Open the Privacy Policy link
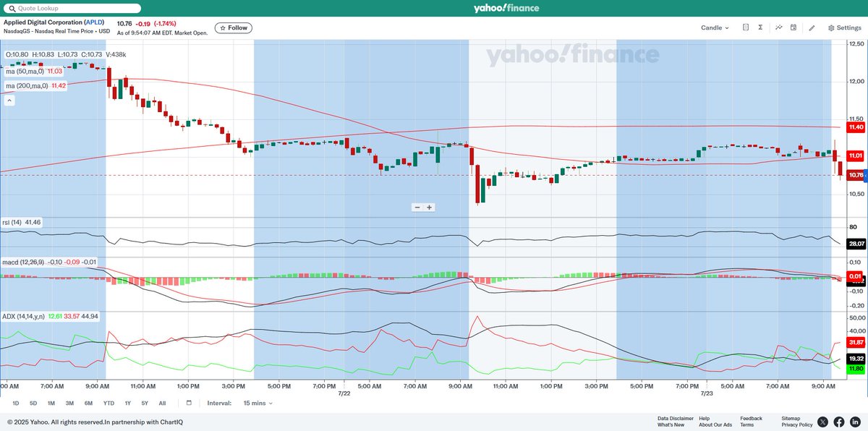Image resolution: width=868 pixels, height=431 pixels. tap(797, 424)
